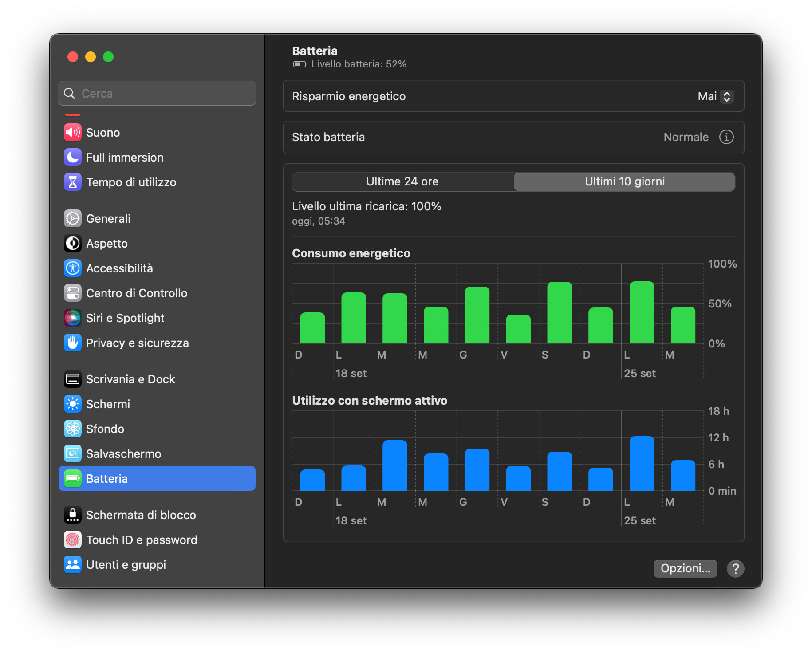This screenshot has height=654, width=812.
Task: Open the Schermi display settings icon
Action: click(73, 404)
